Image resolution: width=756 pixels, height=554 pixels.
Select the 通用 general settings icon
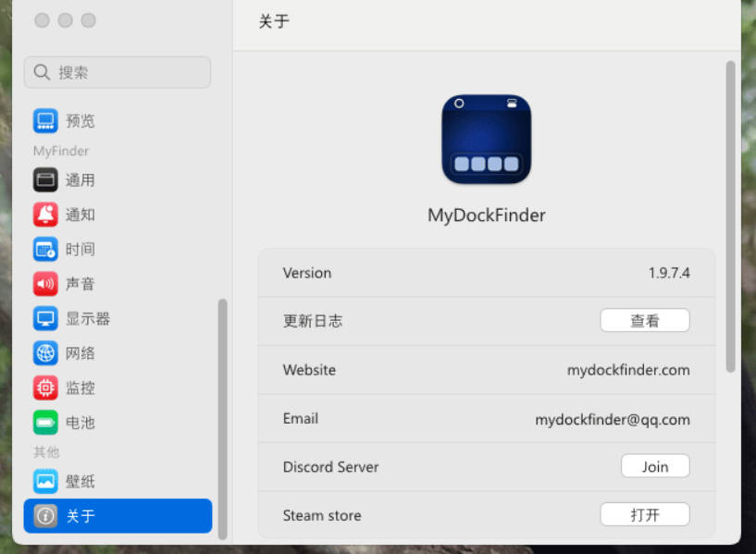pos(45,179)
